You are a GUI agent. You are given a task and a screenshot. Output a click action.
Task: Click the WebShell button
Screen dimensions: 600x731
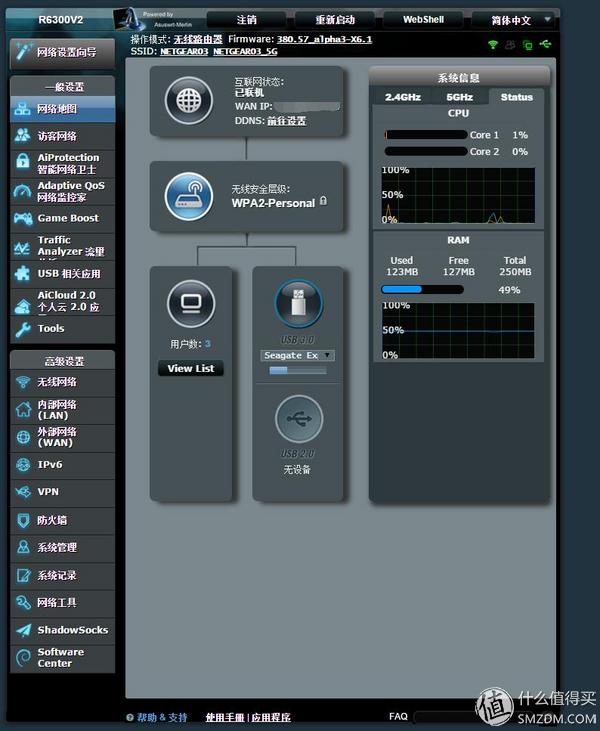pos(423,20)
